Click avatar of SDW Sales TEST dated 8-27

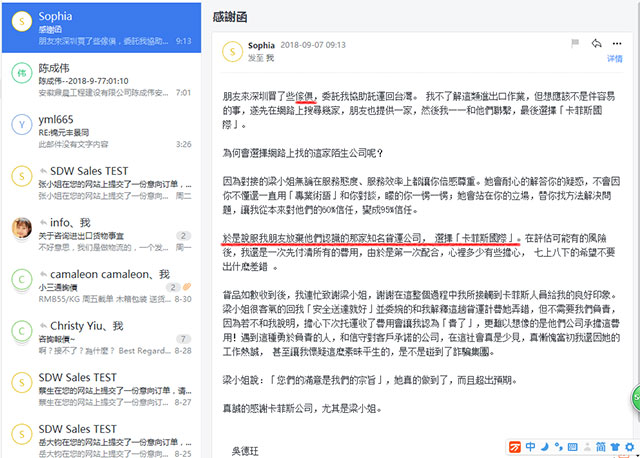pyautogui.click(x=22, y=383)
